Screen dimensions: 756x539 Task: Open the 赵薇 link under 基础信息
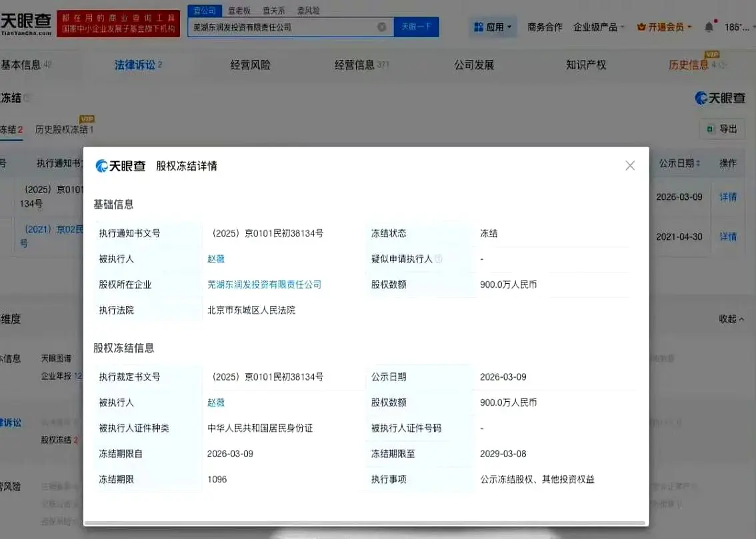216,259
